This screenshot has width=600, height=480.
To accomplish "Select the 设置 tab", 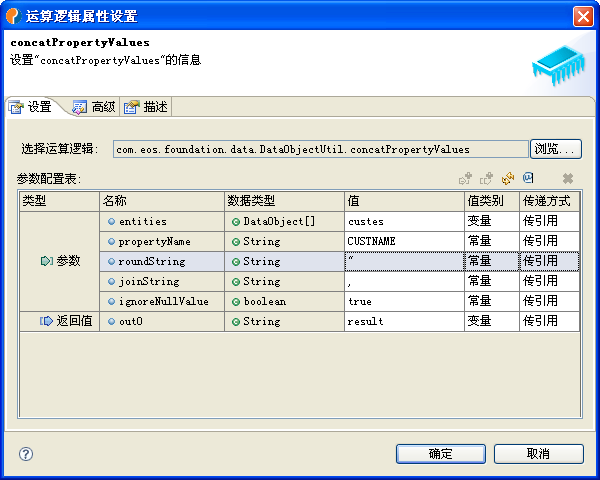I will 31,107.
